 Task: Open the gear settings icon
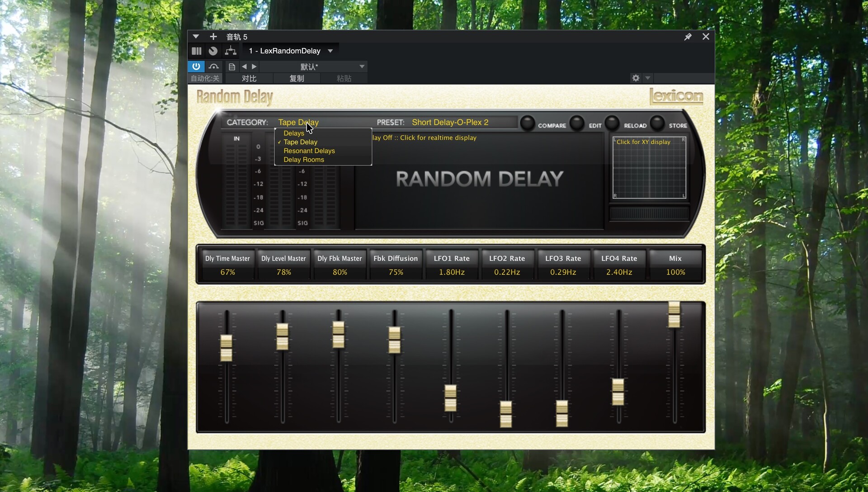636,78
